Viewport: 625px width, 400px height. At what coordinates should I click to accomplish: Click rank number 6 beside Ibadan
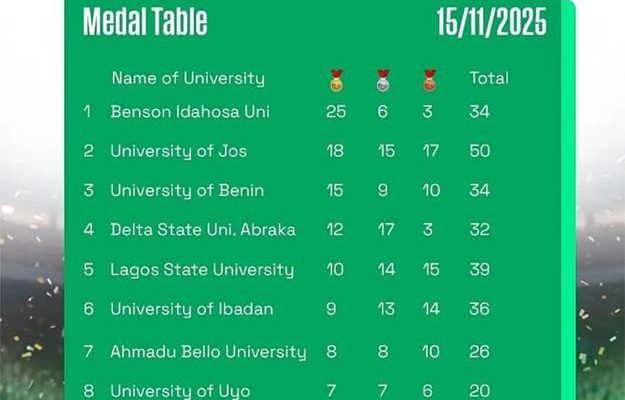coord(89,310)
